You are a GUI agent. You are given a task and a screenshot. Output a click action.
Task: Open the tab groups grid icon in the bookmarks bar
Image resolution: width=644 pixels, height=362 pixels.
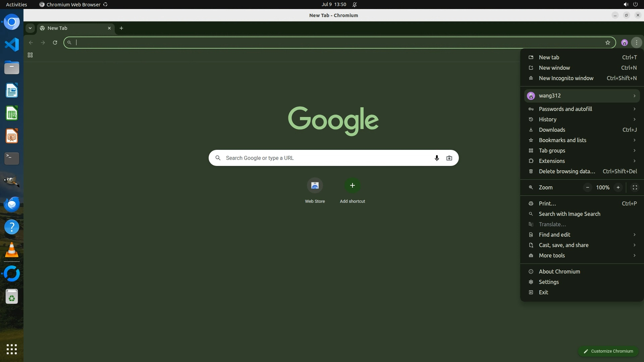(x=30, y=55)
